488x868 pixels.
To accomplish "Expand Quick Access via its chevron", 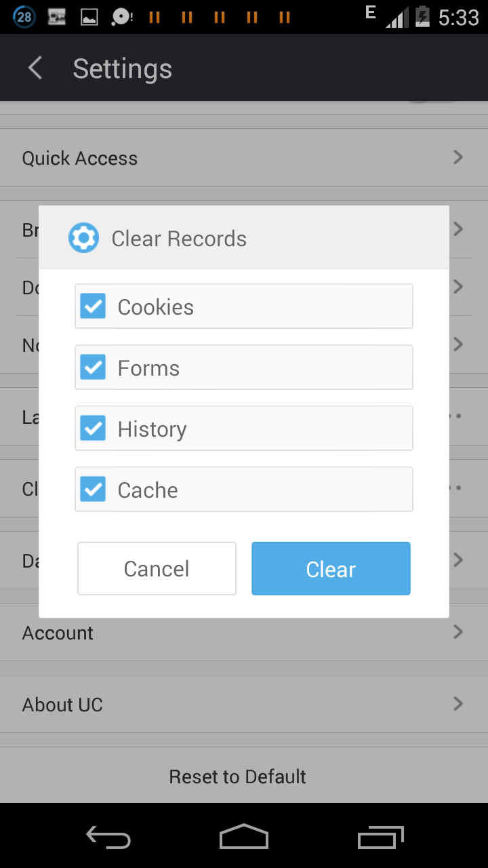I will tap(458, 157).
